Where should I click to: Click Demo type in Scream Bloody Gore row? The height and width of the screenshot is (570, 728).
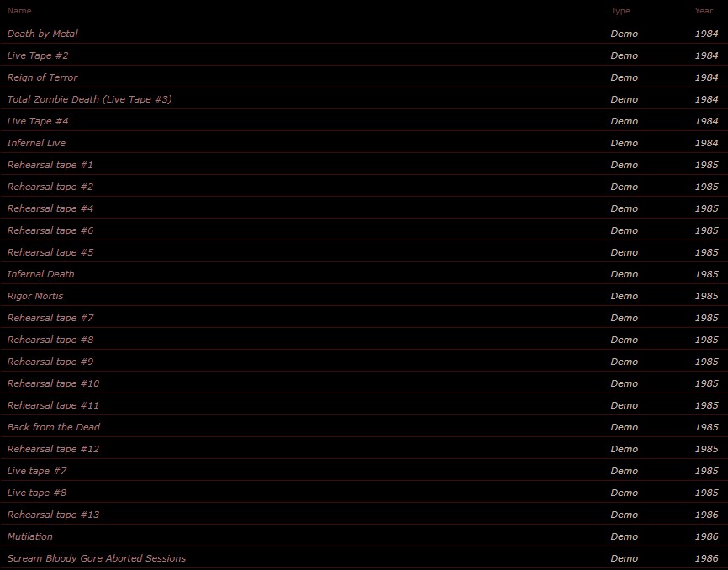(624, 558)
